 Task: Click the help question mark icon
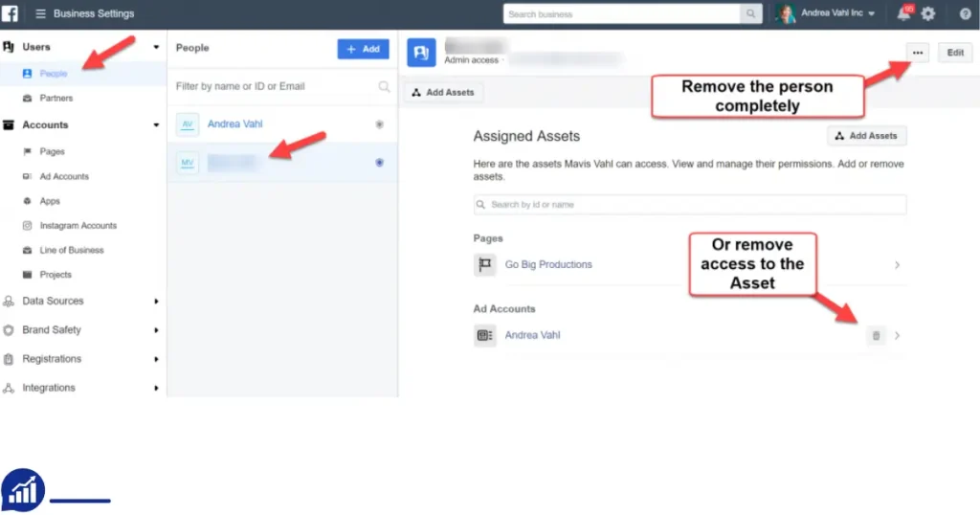(x=966, y=13)
